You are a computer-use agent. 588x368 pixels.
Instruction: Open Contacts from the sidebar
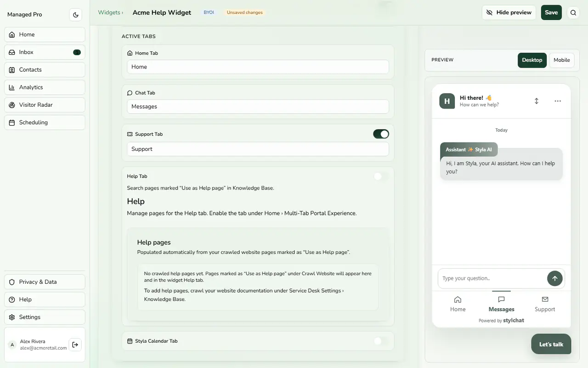tap(45, 70)
